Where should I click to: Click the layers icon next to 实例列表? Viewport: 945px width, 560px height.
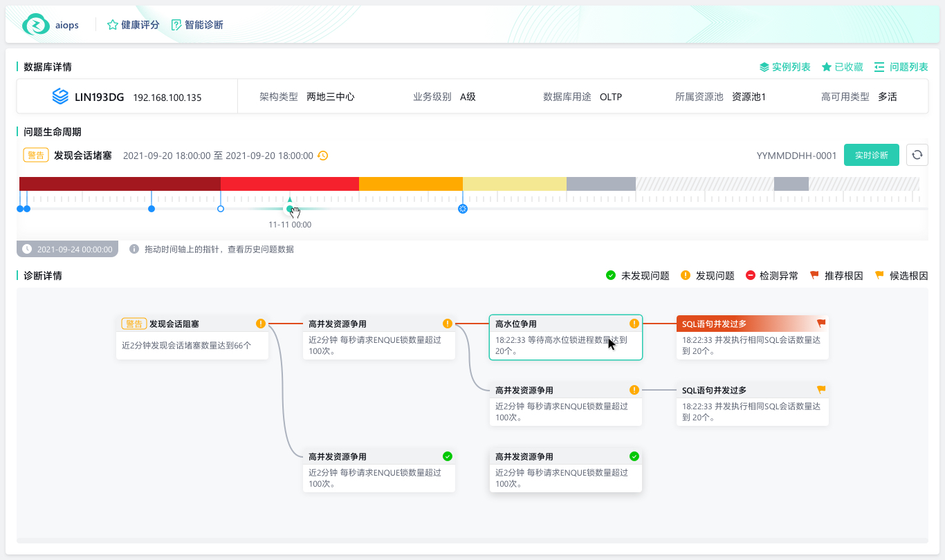[x=764, y=67]
